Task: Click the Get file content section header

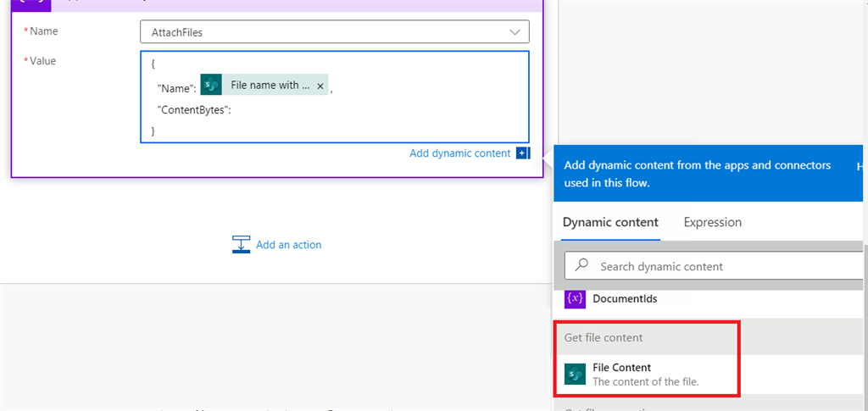Action: 604,337
